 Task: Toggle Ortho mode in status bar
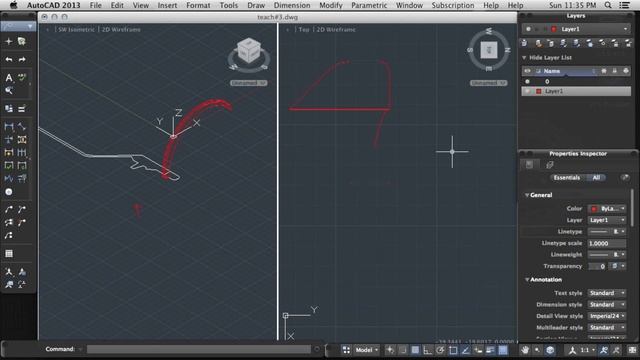click(x=427, y=350)
